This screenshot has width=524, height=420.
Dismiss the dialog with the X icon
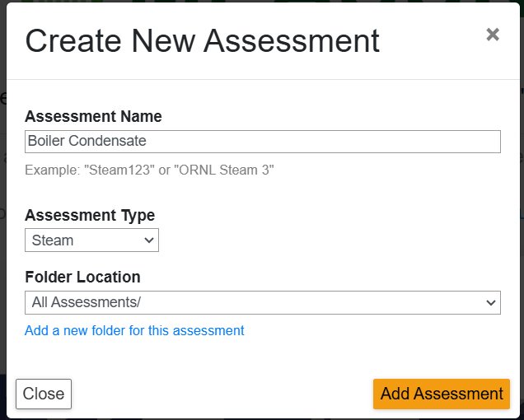pos(493,35)
